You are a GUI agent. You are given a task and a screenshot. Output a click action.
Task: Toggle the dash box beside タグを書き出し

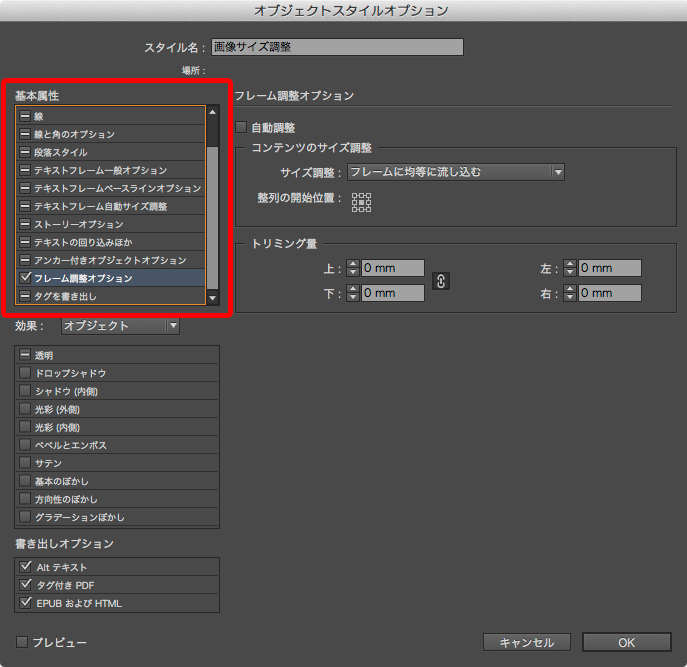(x=25, y=296)
